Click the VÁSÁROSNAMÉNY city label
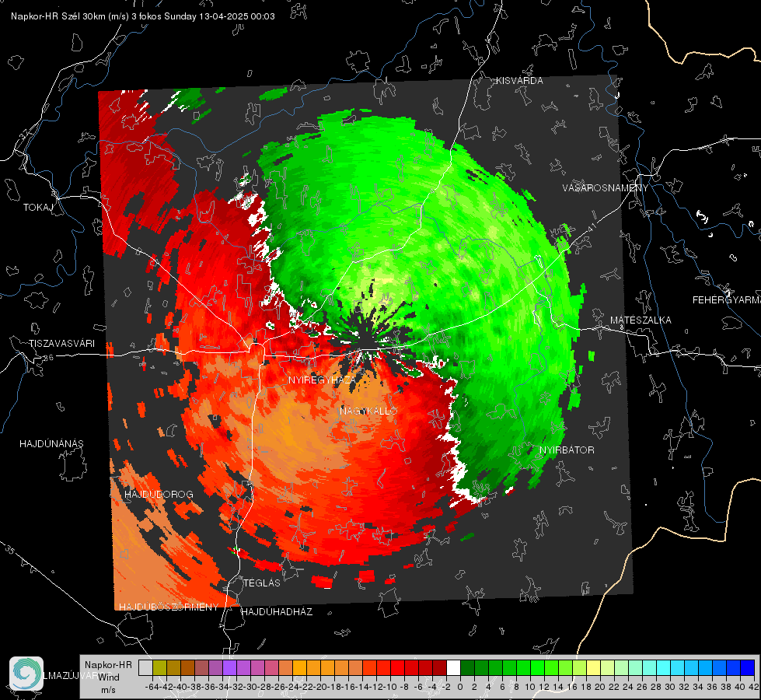The height and width of the screenshot is (700, 761). [x=606, y=187]
